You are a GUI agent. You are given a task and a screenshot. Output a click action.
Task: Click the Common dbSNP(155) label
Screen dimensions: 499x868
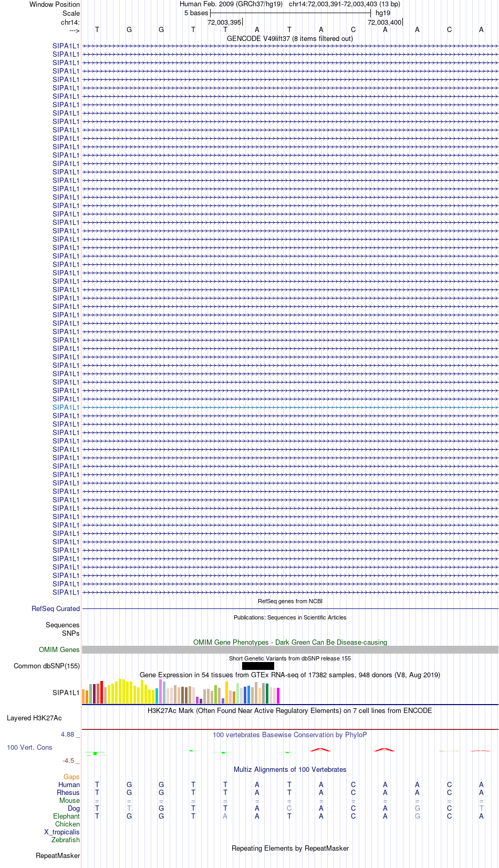point(47,666)
